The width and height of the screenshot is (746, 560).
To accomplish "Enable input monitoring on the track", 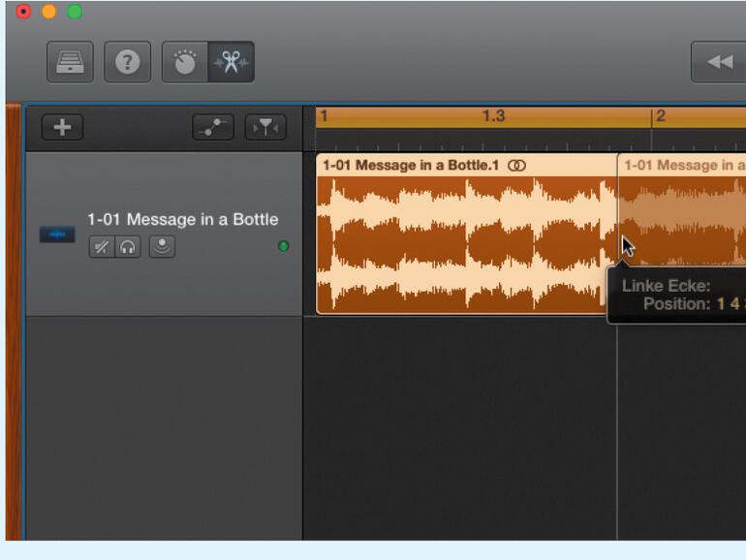I will tap(162, 247).
